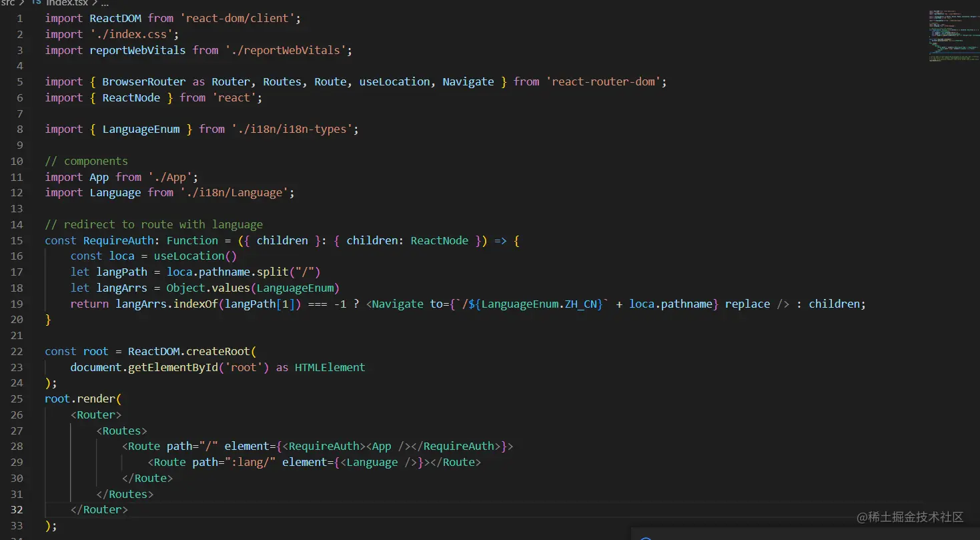Click the opening <Router> tag
Screen dimensions: 980x540
[x=96, y=415]
